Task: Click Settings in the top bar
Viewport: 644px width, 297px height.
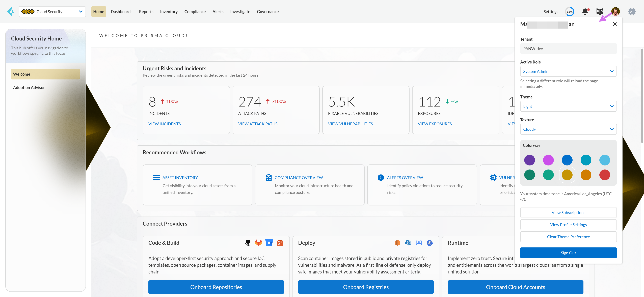Action: (x=551, y=12)
